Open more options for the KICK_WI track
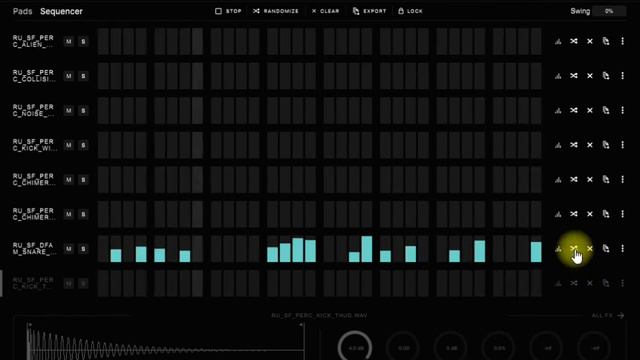Image resolution: width=640 pixels, height=360 pixels. coord(622,145)
